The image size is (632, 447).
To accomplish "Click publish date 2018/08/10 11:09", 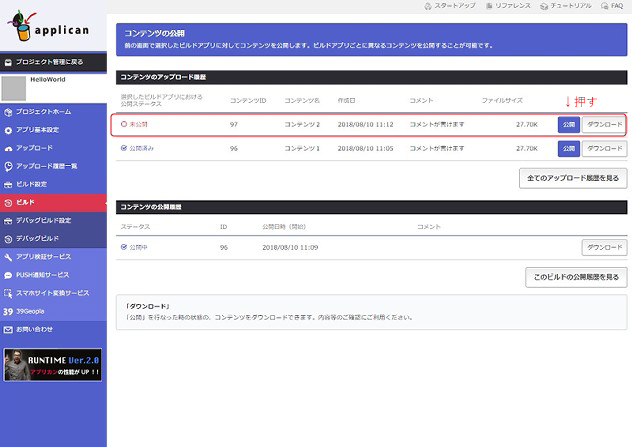I will click(x=290, y=247).
